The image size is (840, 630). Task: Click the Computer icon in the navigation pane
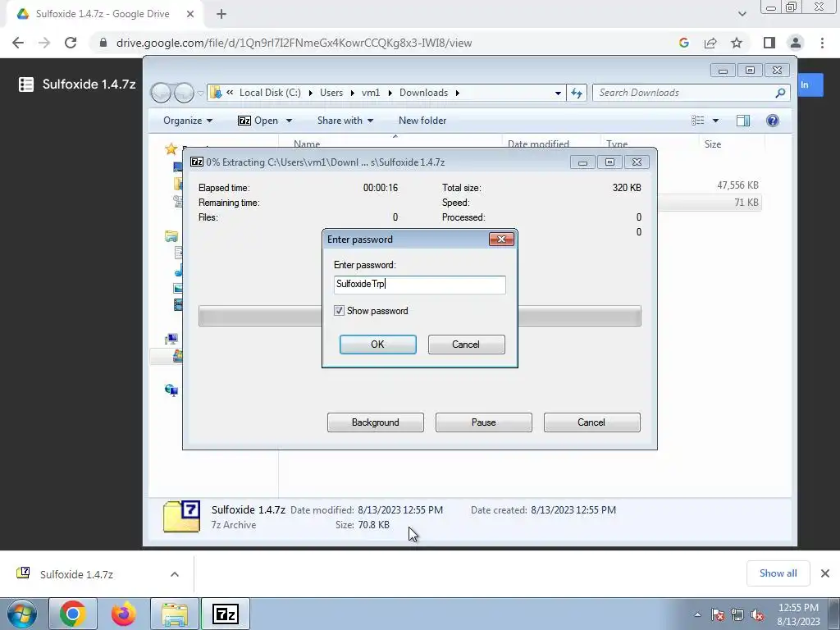(x=171, y=339)
